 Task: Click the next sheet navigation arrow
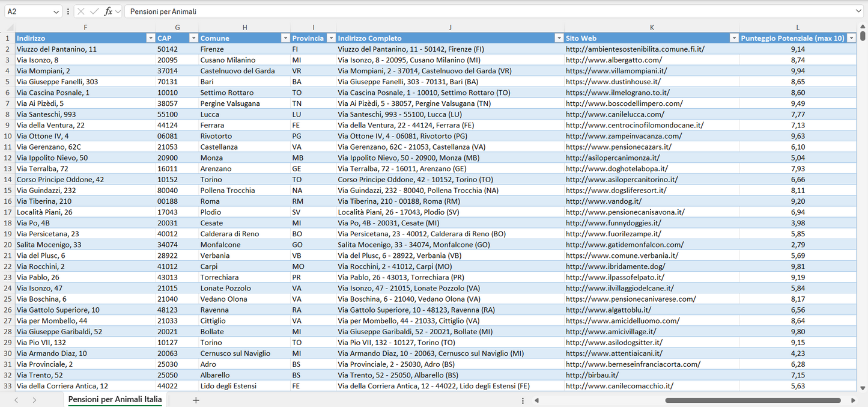coord(34,400)
